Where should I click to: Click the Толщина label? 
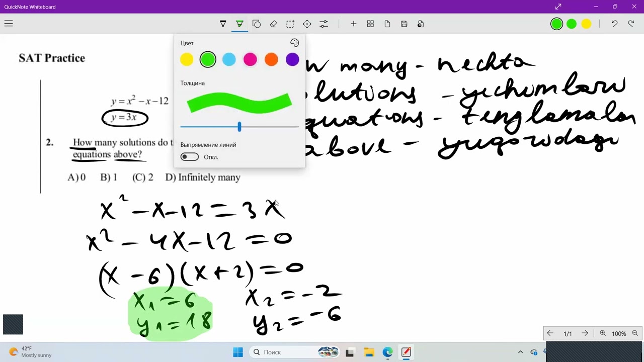click(193, 83)
